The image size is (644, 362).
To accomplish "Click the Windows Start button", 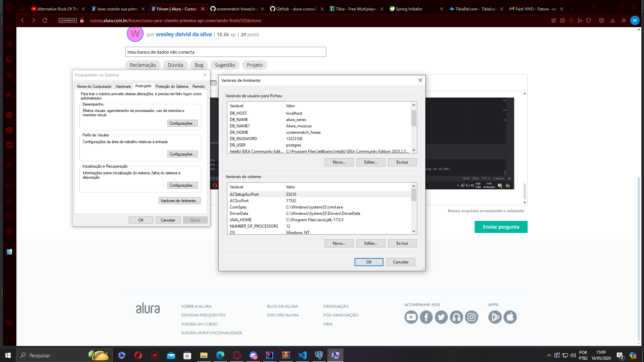I will click(x=8, y=355).
